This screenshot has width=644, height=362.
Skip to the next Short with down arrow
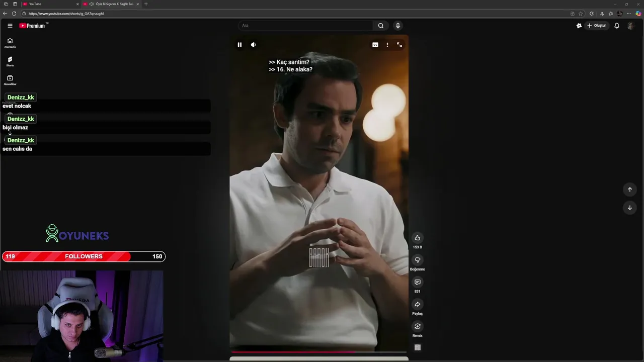point(629,208)
